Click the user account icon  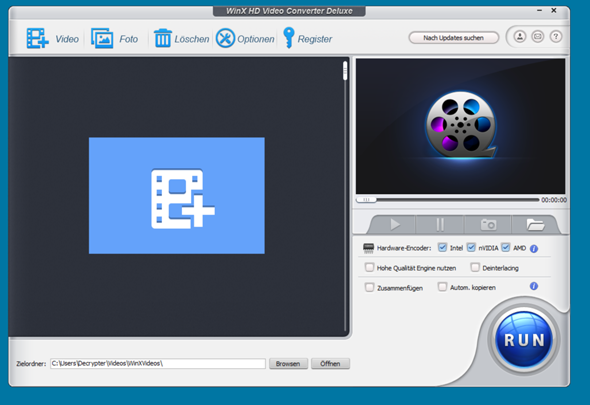(520, 37)
